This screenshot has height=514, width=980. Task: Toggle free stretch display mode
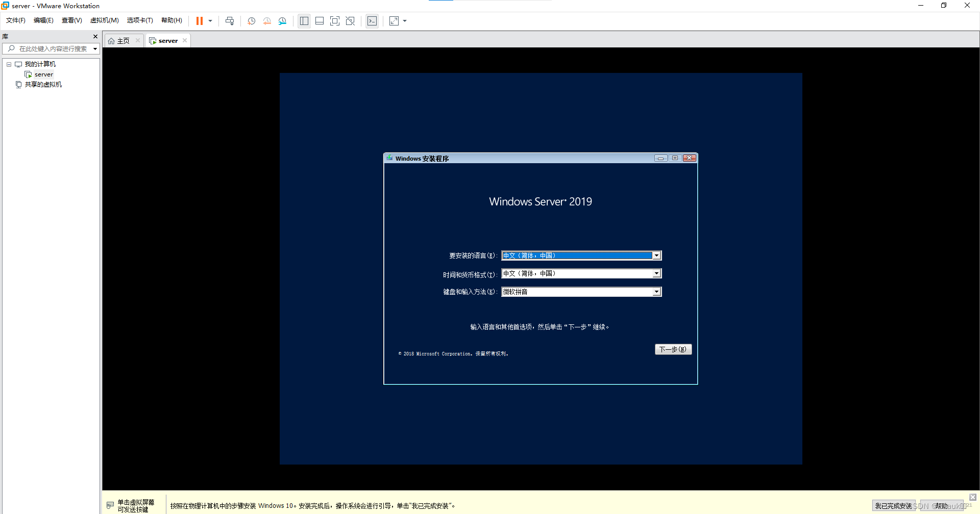(394, 21)
